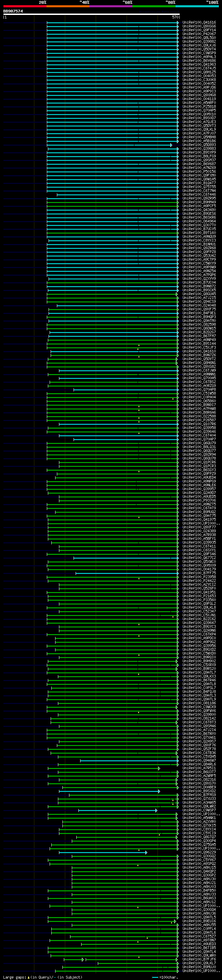Open hit UniRef100_Q39935

(199, 543)
